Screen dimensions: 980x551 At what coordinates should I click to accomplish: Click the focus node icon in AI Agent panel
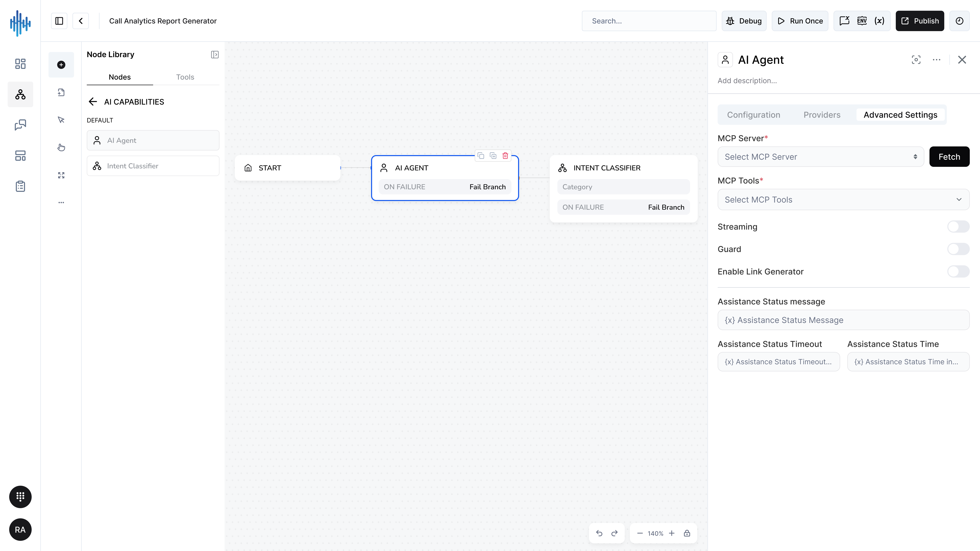click(x=916, y=60)
